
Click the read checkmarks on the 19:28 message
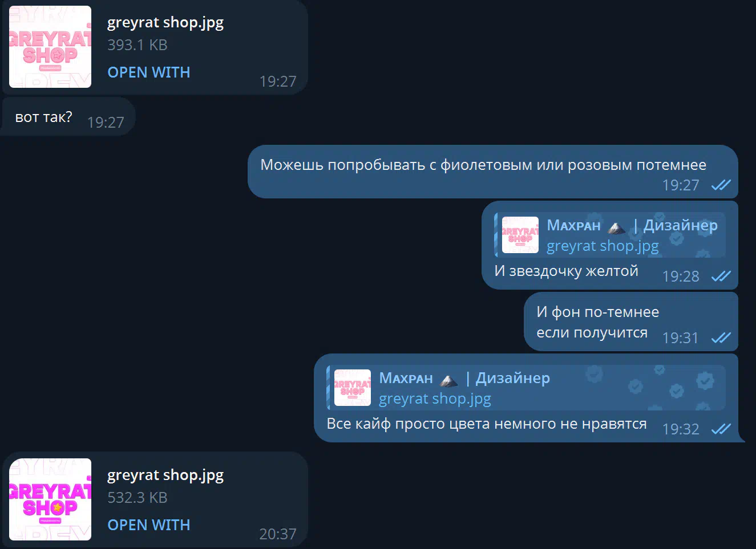pos(721,276)
